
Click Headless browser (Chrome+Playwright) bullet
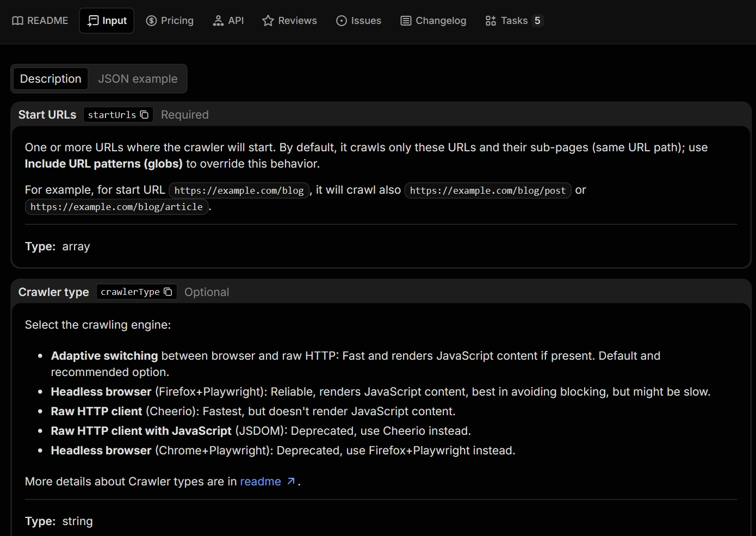[283, 451]
